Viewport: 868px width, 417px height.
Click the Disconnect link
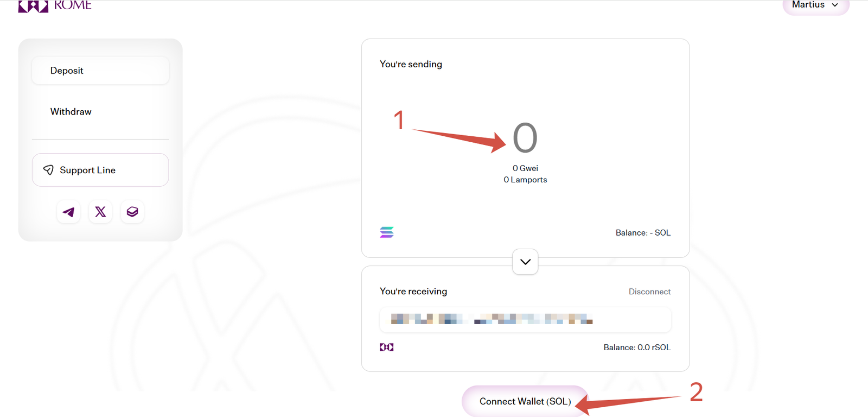(x=649, y=292)
